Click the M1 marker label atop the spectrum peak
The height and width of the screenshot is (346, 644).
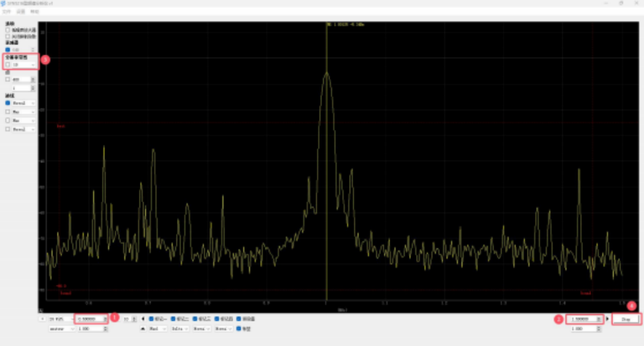pyautogui.click(x=346, y=24)
